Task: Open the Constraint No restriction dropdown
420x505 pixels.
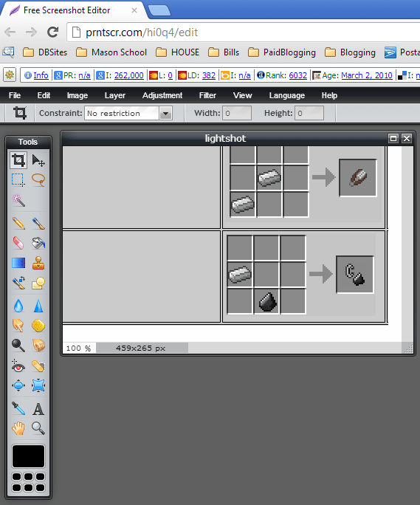Action: (128, 113)
